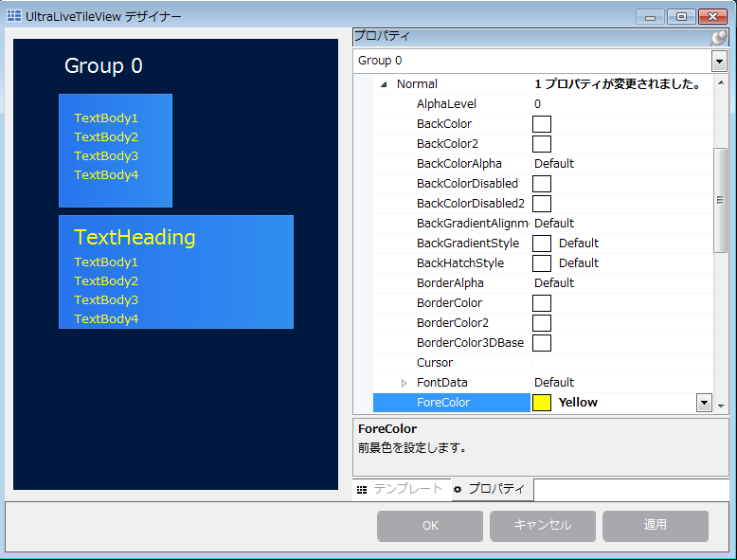Click the BackHatchStyle preview box
Viewport: 737px width, 560px height.
[542, 263]
